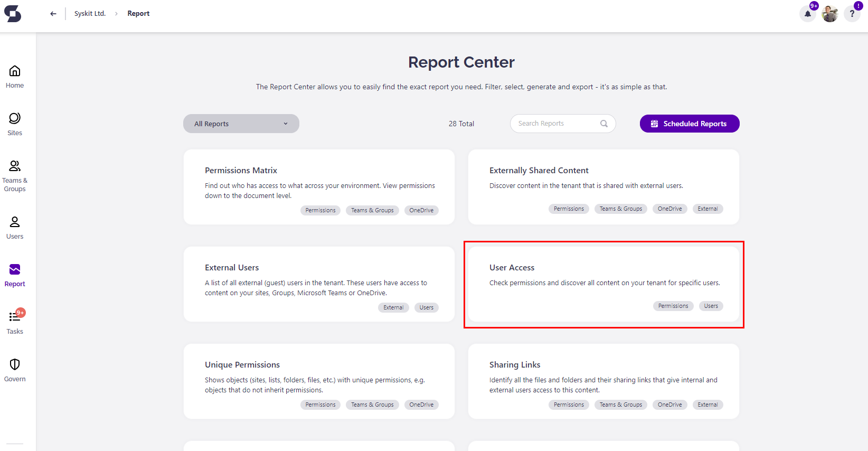Open notifications bell
This screenshot has height=451, width=868.
click(x=808, y=14)
